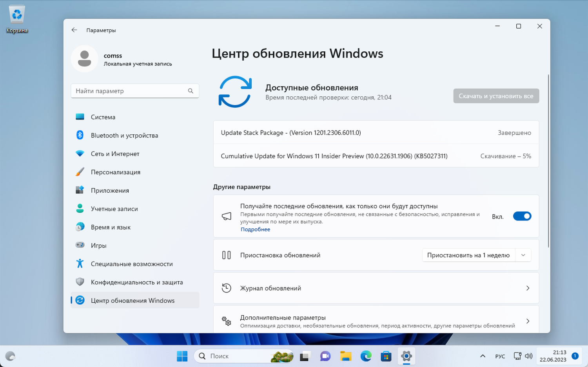
Task: Open the Windows Start menu
Action: tap(182, 356)
